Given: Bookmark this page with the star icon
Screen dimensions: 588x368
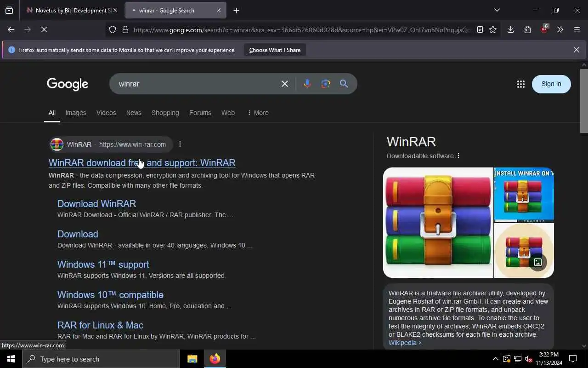Looking at the screenshot, I should point(493,29).
